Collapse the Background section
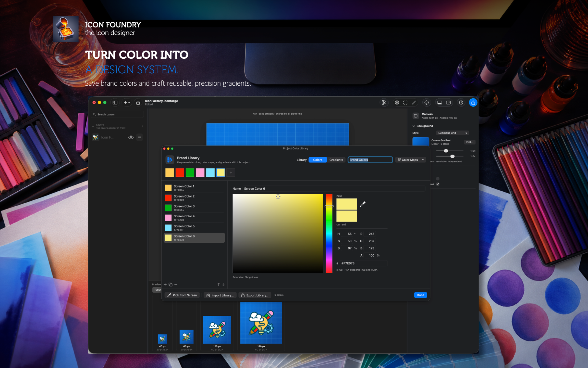Image resolution: width=588 pixels, height=368 pixels. [x=414, y=126]
